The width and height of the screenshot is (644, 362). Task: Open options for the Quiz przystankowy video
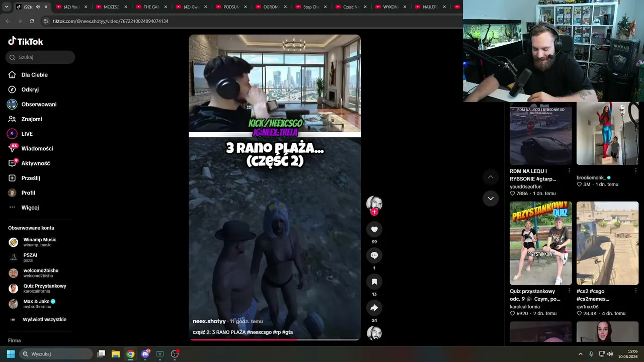pos(569,291)
